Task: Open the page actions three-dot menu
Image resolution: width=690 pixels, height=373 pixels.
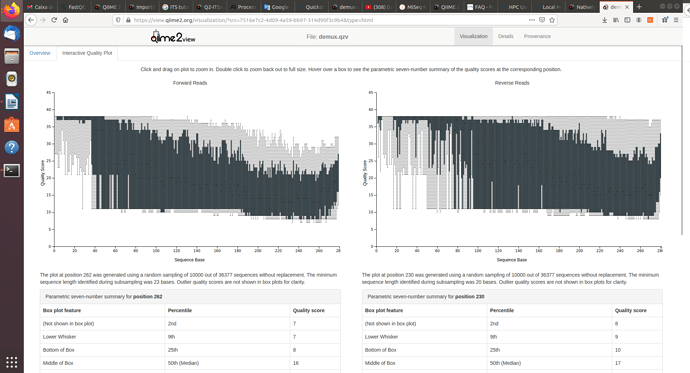Action: click(532, 20)
